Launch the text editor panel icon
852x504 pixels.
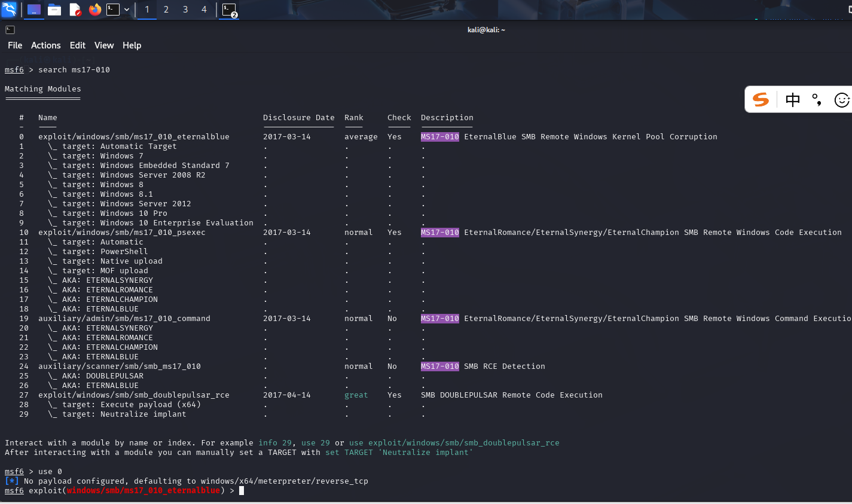pos(75,10)
